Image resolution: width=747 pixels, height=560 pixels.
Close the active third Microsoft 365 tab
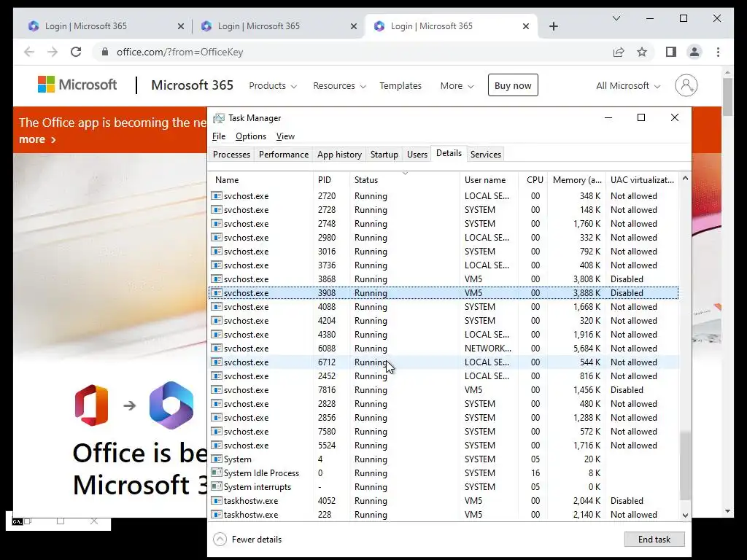[526, 26]
